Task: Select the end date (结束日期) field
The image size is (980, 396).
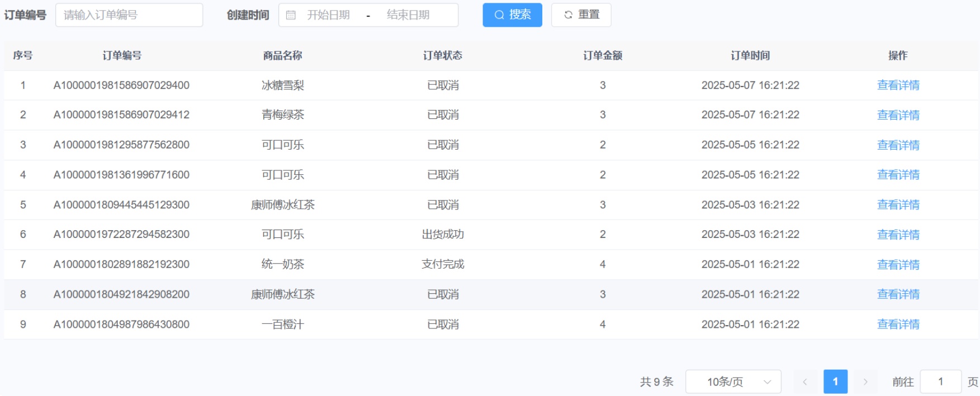Action: click(x=408, y=15)
